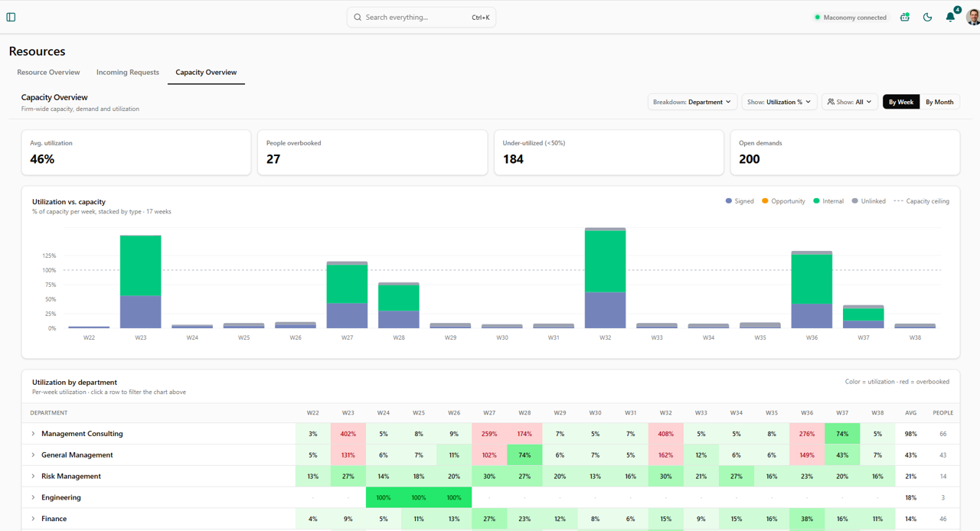Image resolution: width=980 pixels, height=531 pixels.
Task: Click the 408% cell for Management Consulting
Action: (666, 434)
